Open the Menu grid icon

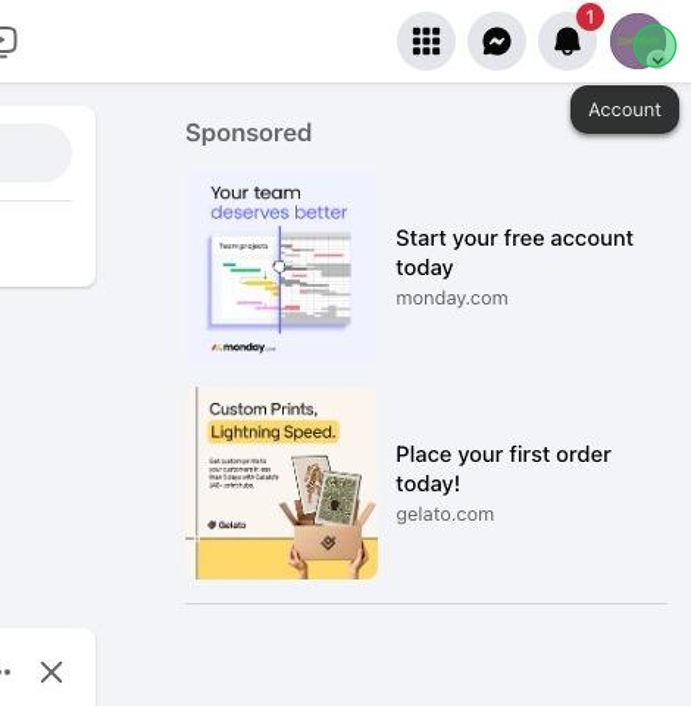[426, 41]
